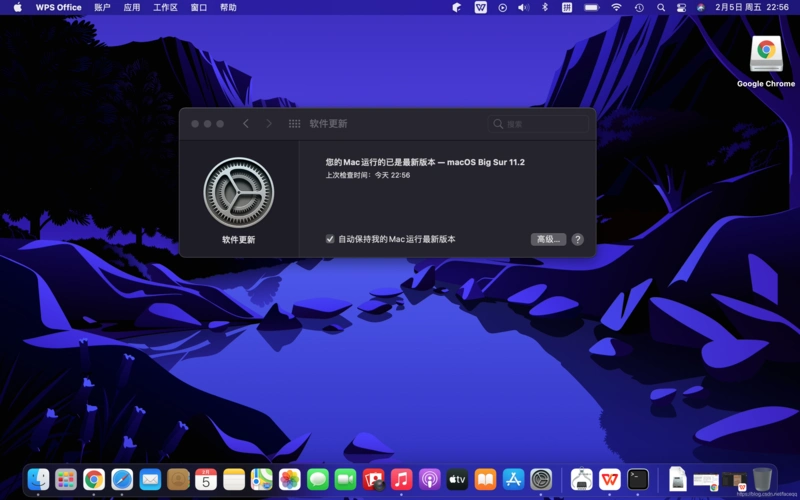Go forward in System Preferences window
Screen dimensions: 800x500
pos(269,123)
